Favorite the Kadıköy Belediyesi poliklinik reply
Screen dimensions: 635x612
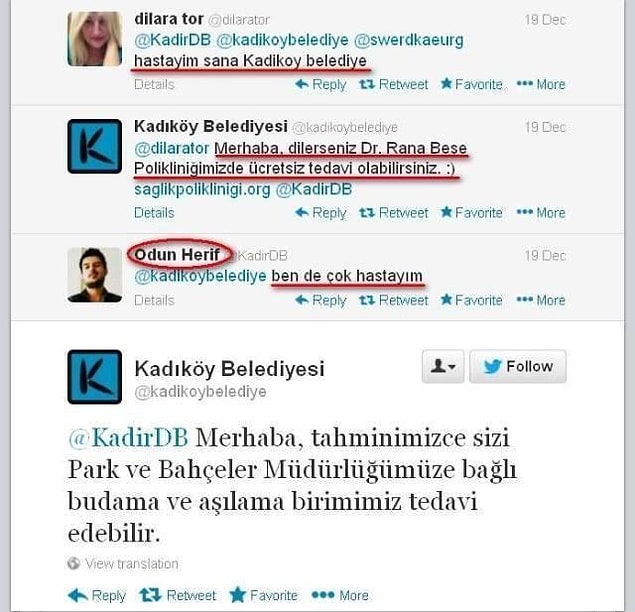pyautogui.click(x=472, y=213)
